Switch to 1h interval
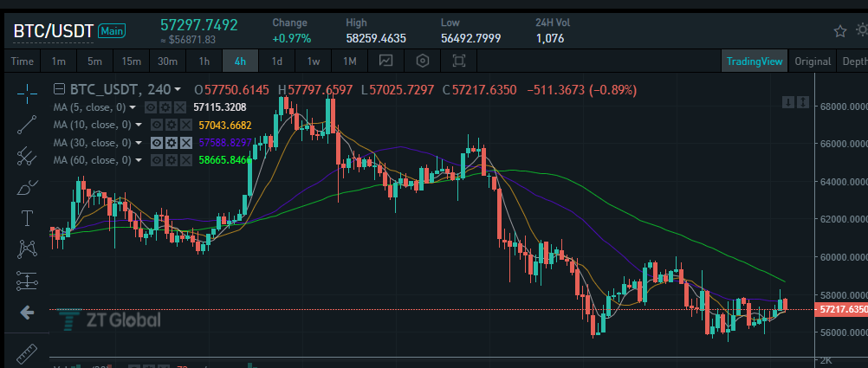Screen dimensions: 868x368 [204, 61]
